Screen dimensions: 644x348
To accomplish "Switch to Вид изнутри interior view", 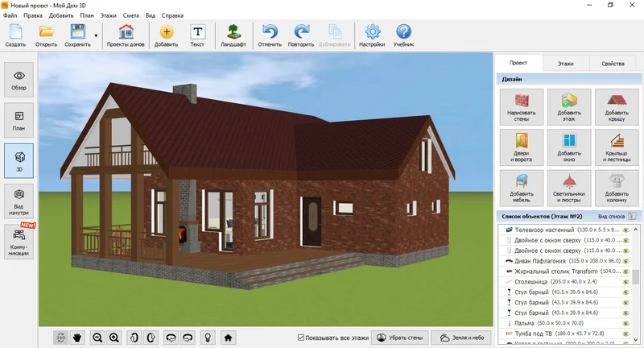I will 19,201.
